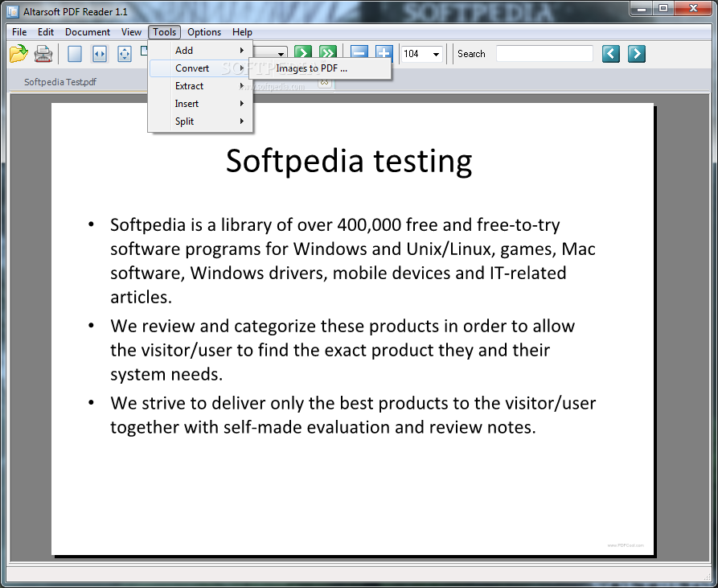Jump to last page with double arrow
Screen dimensions: 718x588
(328, 51)
